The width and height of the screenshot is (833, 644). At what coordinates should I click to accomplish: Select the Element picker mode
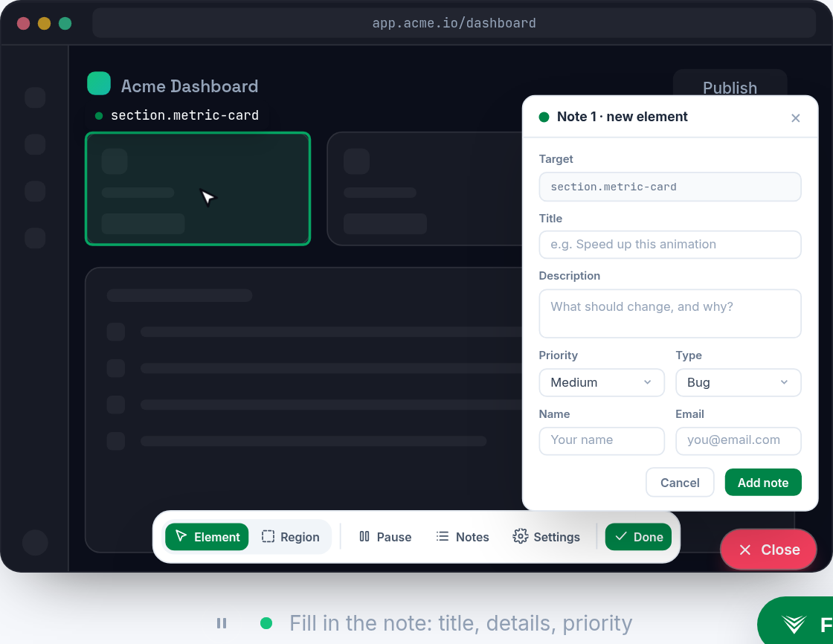pyautogui.click(x=207, y=537)
